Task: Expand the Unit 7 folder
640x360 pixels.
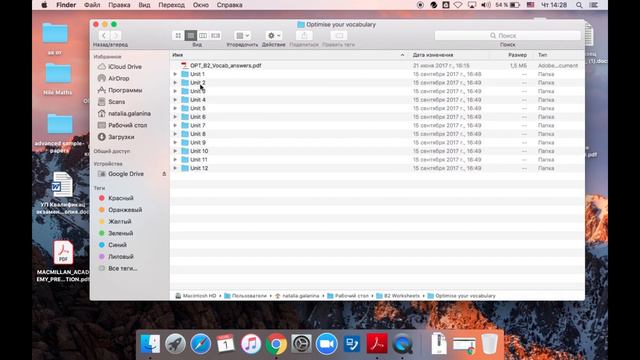Action: click(175, 126)
